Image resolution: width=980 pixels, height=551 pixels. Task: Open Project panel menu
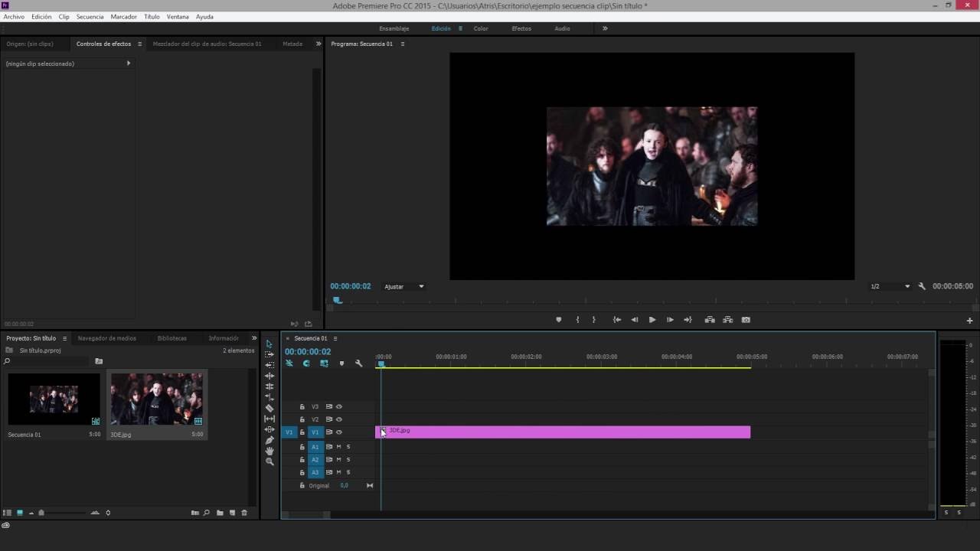64,338
